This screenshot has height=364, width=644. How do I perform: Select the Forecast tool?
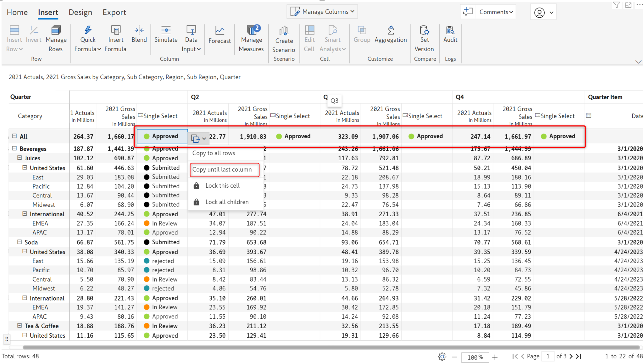[x=219, y=36]
